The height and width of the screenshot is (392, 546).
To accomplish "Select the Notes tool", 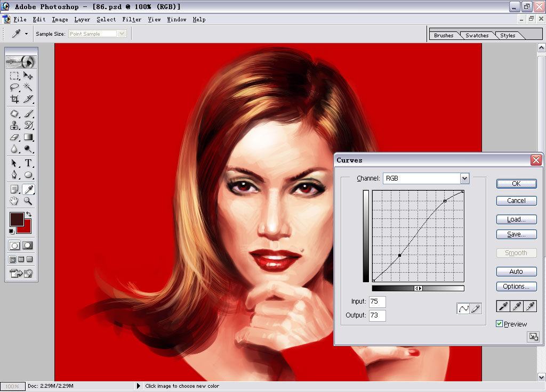I will coord(14,189).
